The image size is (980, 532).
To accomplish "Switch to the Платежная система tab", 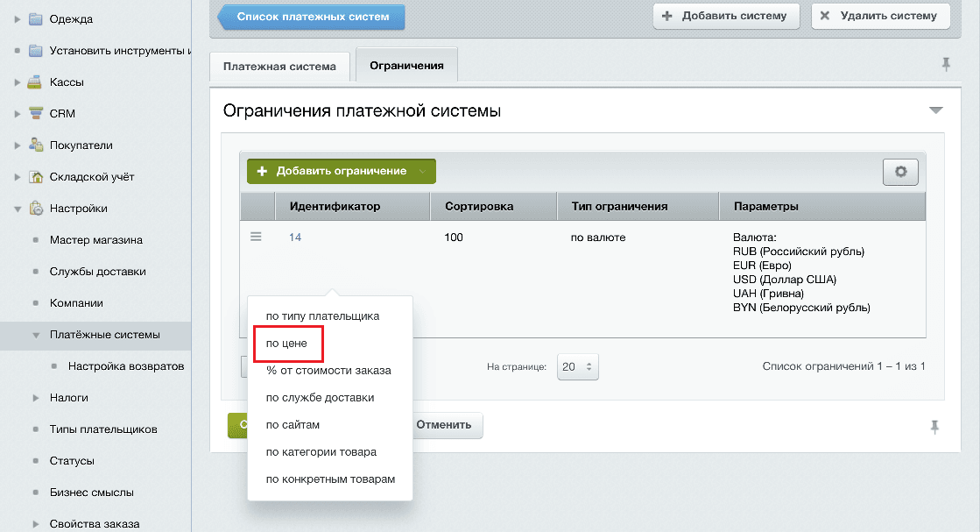I will pyautogui.click(x=279, y=66).
